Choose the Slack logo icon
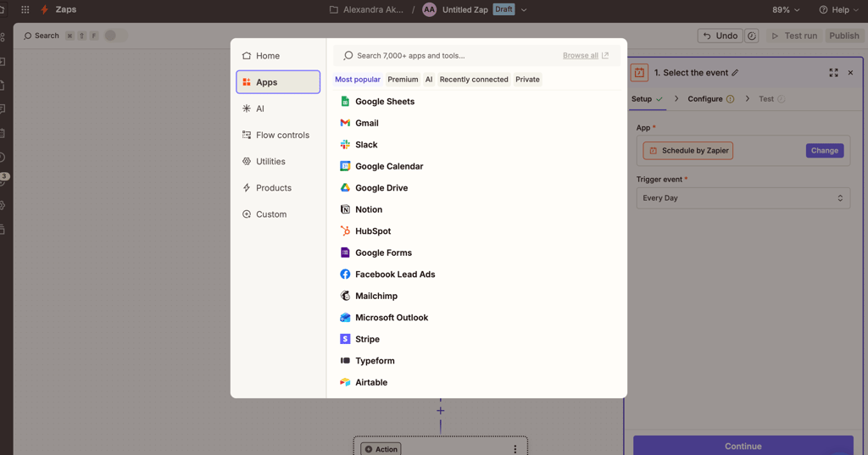 coord(345,145)
